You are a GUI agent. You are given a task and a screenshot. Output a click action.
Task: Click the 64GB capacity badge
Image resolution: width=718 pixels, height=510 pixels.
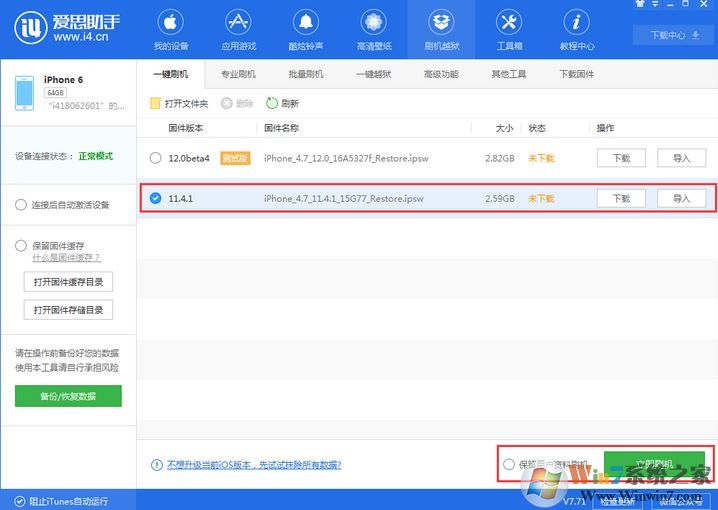(55, 93)
